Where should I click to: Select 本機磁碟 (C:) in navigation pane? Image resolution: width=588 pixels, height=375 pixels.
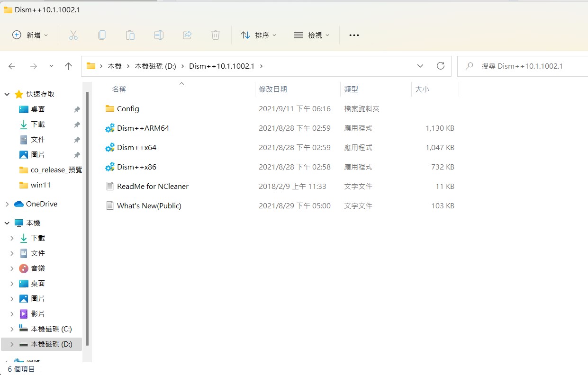46,329
